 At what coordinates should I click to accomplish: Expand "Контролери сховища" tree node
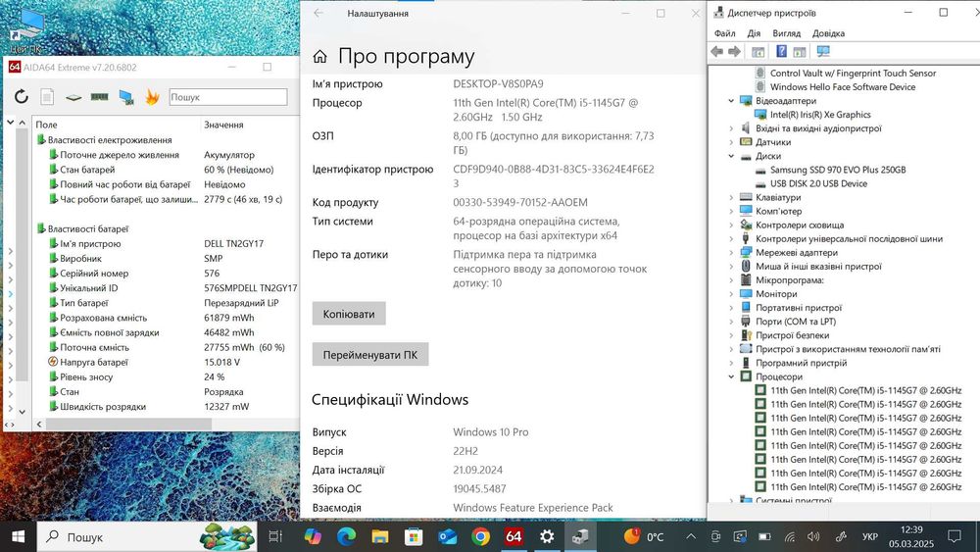731,226
